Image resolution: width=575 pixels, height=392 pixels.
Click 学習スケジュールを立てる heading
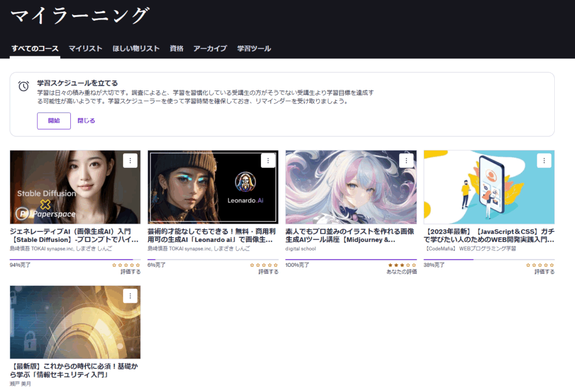click(x=77, y=83)
